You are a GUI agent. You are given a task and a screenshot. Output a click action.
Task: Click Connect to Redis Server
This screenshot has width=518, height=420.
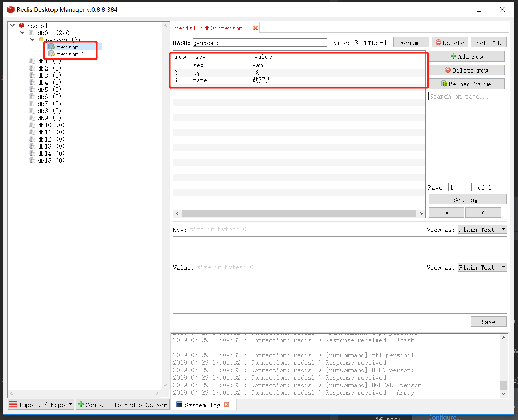[x=123, y=405]
